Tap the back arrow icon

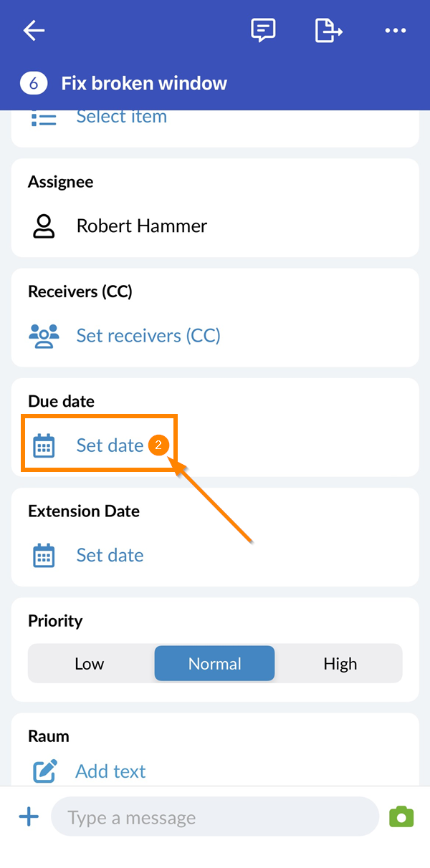click(34, 30)
